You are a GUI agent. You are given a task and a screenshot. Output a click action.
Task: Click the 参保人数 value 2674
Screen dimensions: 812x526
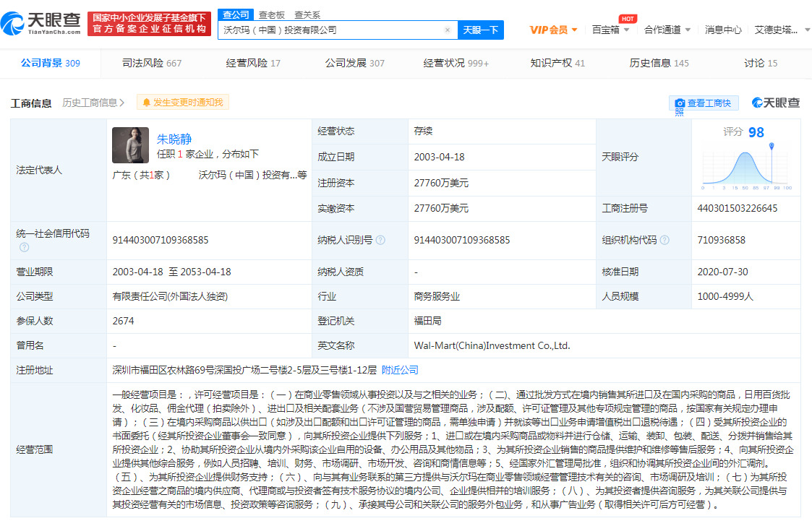tap(123, 321)
